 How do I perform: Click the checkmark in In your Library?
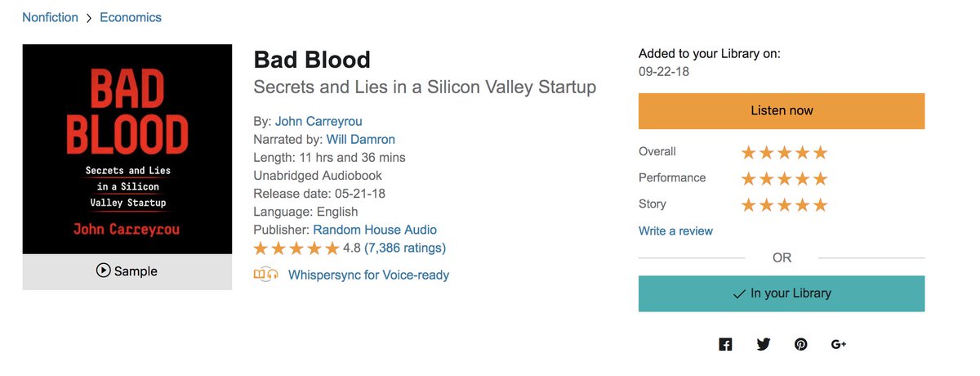click(739, 293)
